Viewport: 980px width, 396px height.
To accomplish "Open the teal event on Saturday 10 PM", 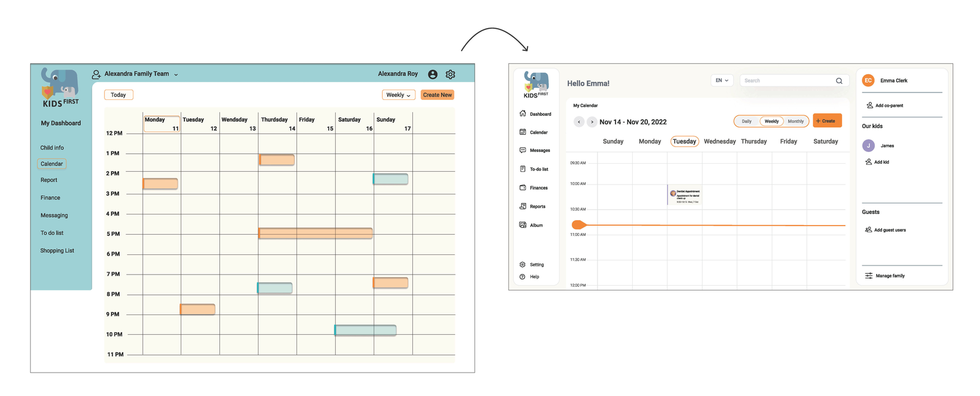I will [366, 330].
